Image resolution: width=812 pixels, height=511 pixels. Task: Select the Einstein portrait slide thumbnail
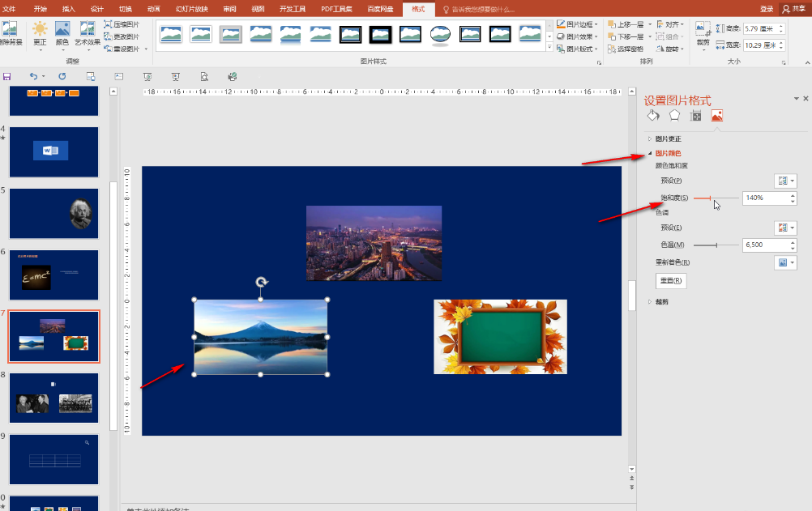[54, 213]
